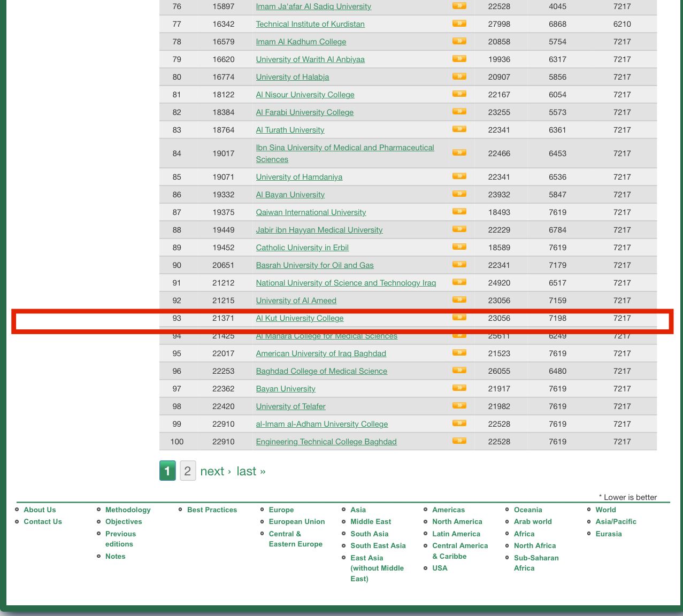Open About Us footer link

pos(40,510)
